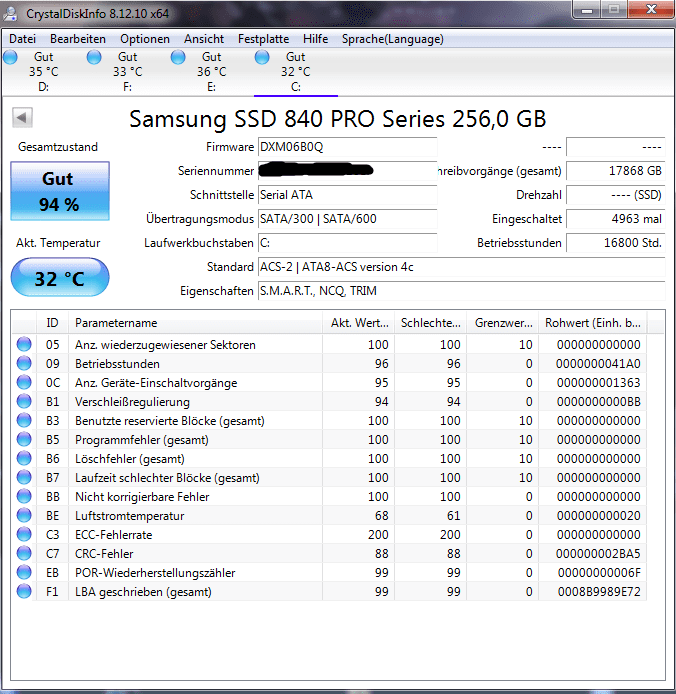Click status icon of row B5 Programmfehler
The height and width of the screenshot is (694, 676).
24,440
